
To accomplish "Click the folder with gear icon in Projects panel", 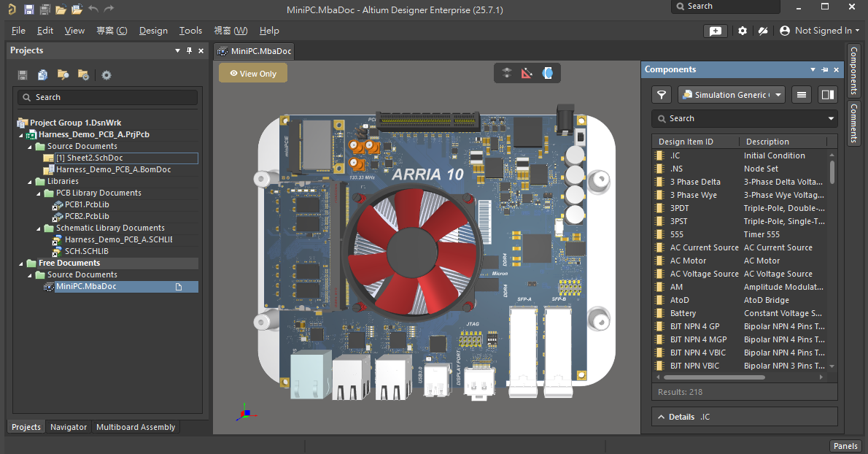I will (84, 74).
